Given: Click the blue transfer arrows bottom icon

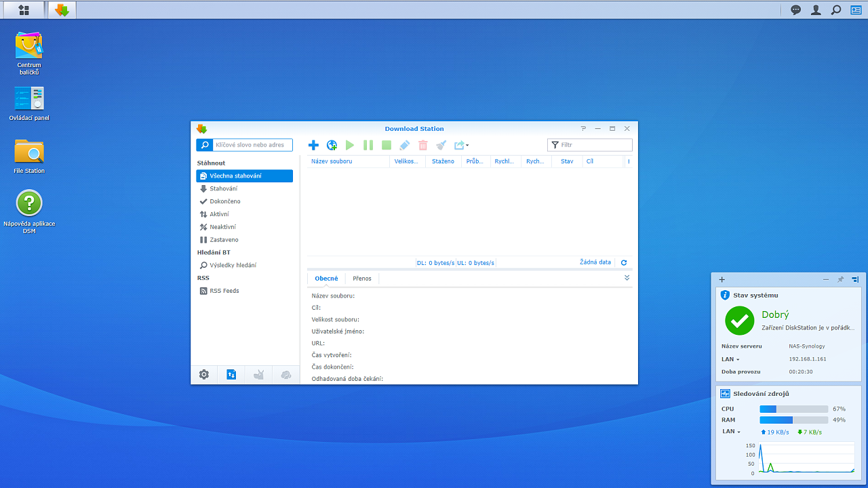Looking at the screenshot, I should click(231, 374).
